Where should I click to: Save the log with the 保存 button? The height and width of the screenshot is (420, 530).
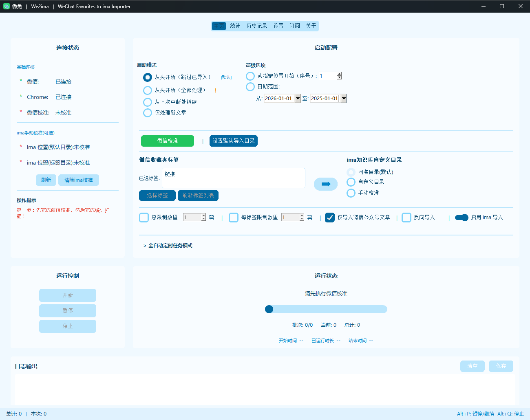click(501, 366)
